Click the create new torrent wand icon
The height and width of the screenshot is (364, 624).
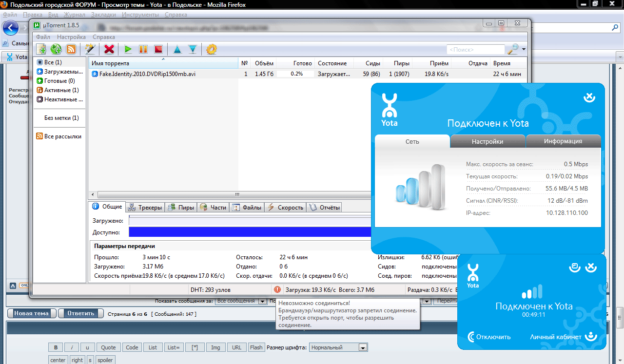click(90, 49)
